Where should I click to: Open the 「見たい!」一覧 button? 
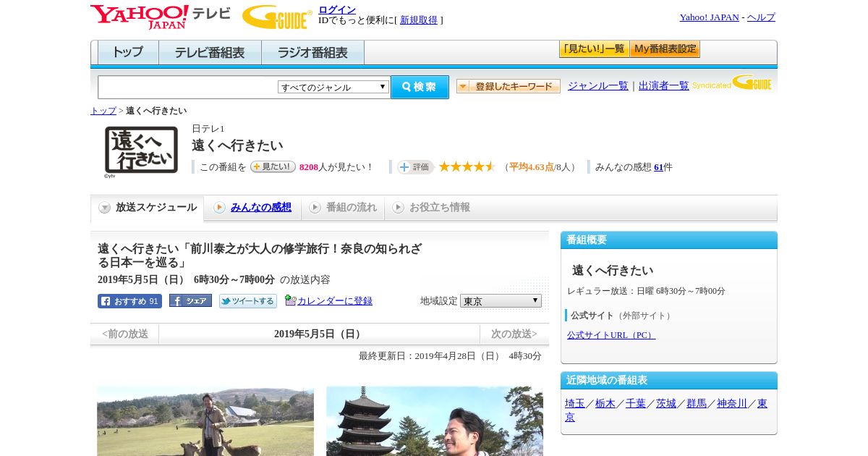[x=594, y=49]
